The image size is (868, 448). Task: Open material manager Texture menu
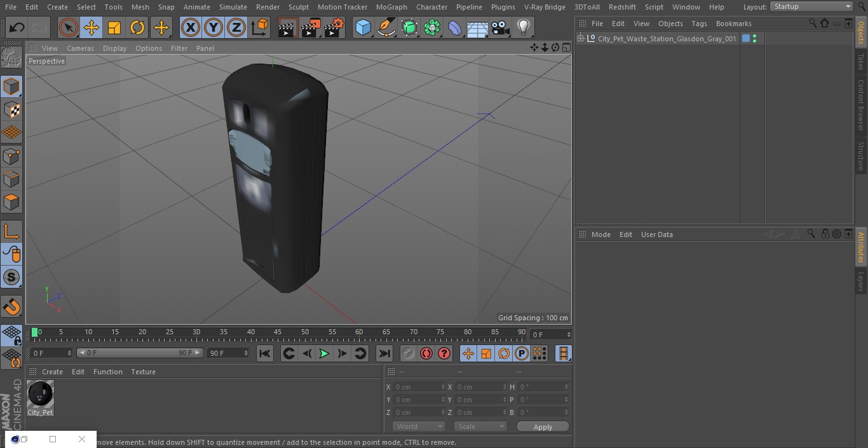click(143, 372)
